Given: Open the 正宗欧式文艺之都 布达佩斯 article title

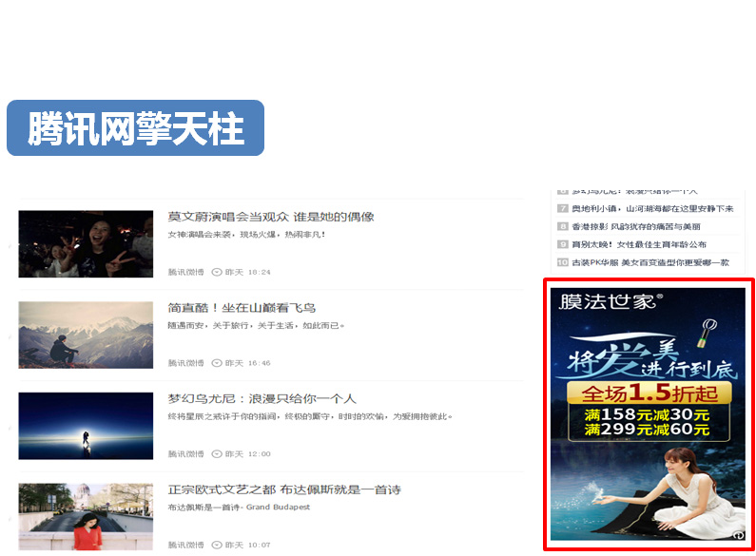Looking at the screenshot, I should coord(284,490).
